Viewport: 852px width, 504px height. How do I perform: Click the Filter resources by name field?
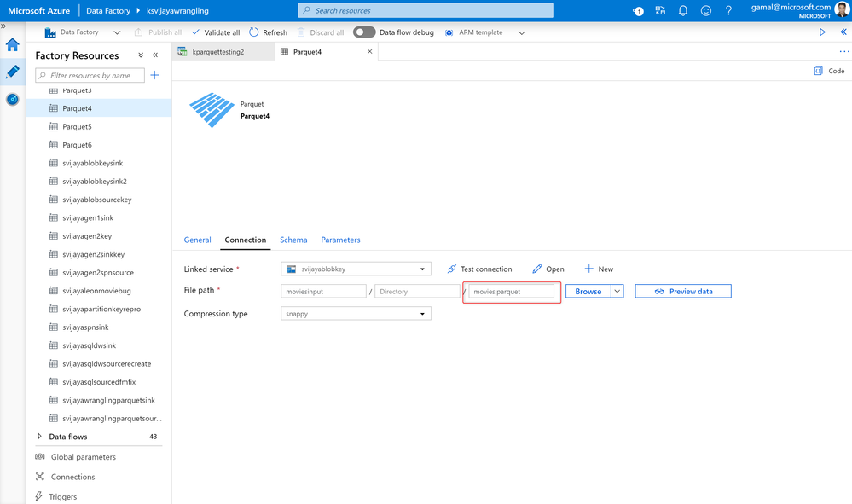tap(90, 76)
